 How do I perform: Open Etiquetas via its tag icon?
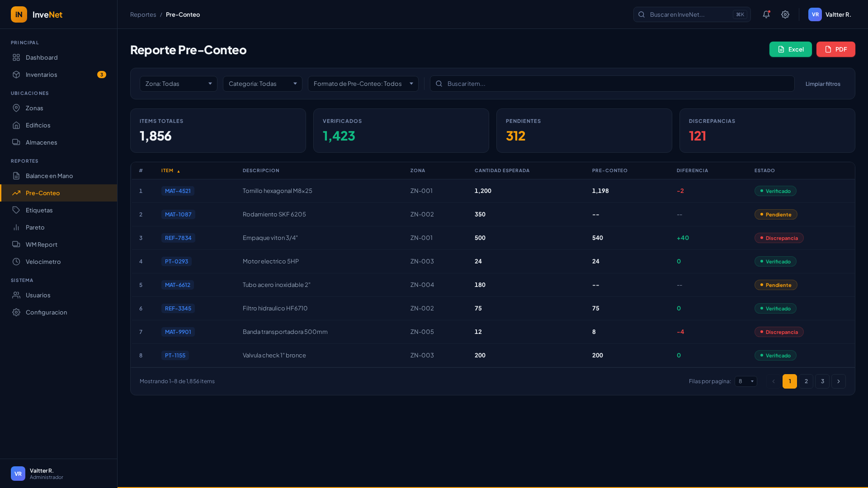pyautogui.click(x=16, y=210)
